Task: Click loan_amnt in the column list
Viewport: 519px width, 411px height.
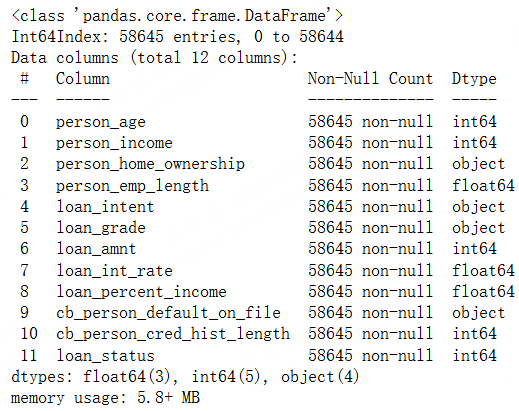Action: (96, 249)
